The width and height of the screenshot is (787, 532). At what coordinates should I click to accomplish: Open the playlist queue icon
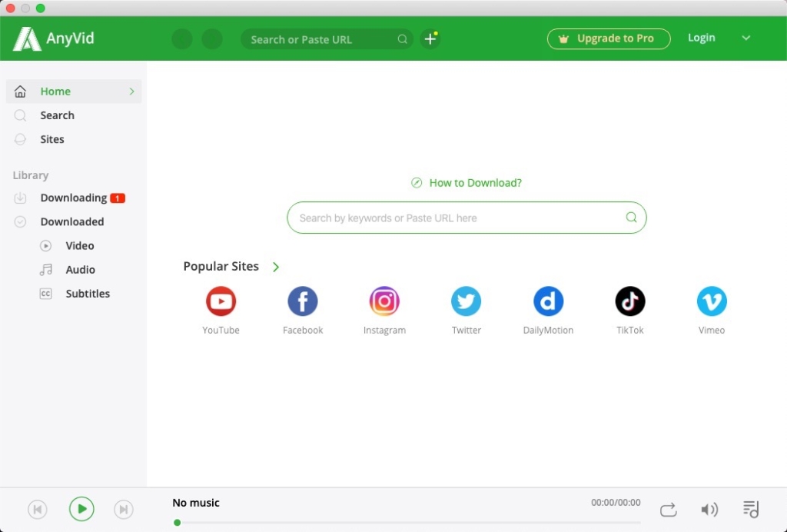pyautogui.click(x=751, y=510)
